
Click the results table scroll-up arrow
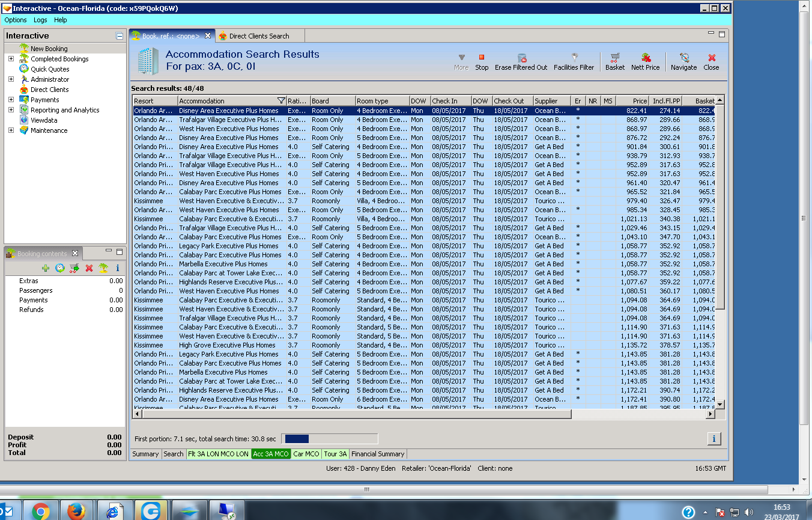(720, 100)
